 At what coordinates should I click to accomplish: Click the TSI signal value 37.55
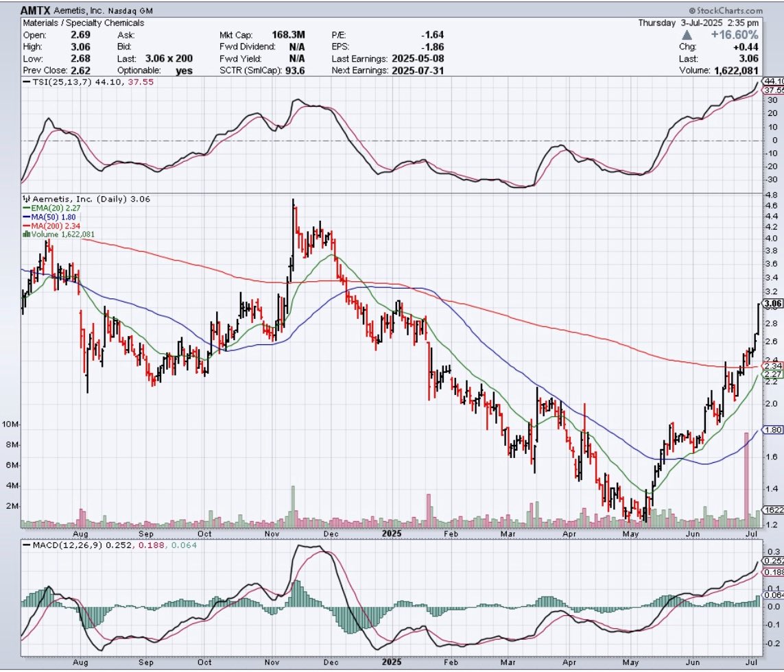coord(141,82)
